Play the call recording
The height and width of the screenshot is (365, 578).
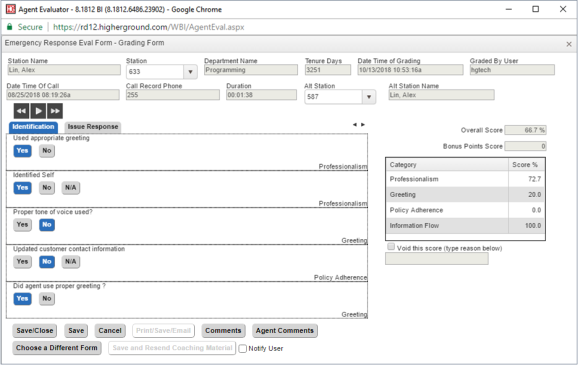click(x=38, y=111)
